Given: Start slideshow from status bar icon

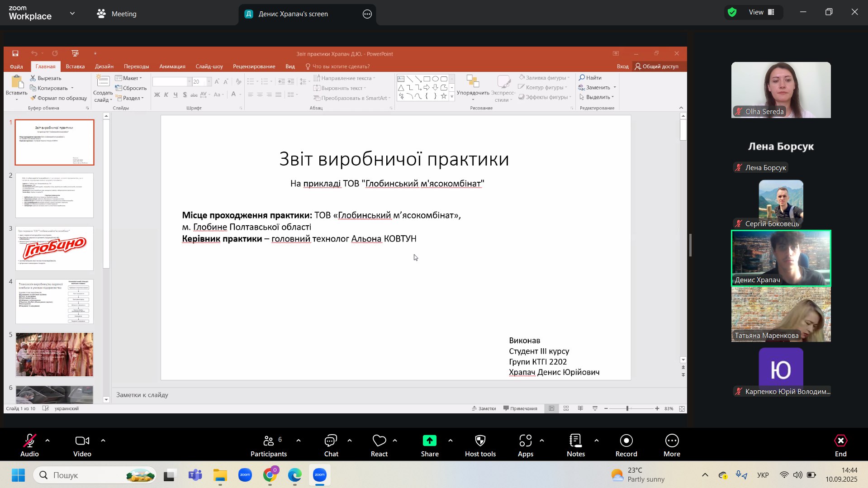Looking at the screenshot, I should pos(595,408).
